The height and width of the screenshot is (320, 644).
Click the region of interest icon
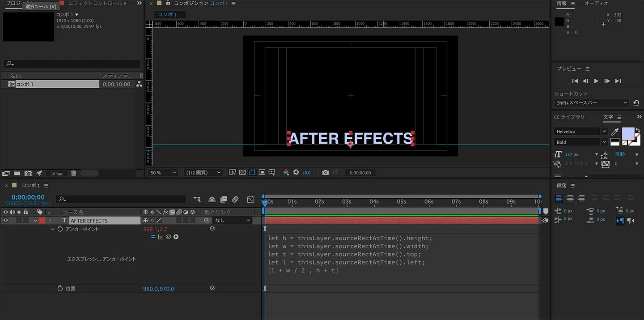[x=262, y=172]
